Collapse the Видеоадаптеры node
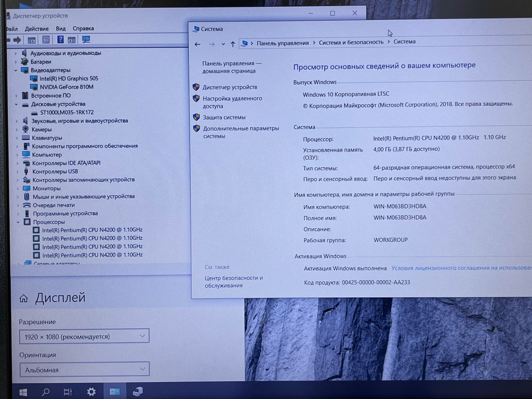This screenshot has width=532, height=399. pos(16,70)
